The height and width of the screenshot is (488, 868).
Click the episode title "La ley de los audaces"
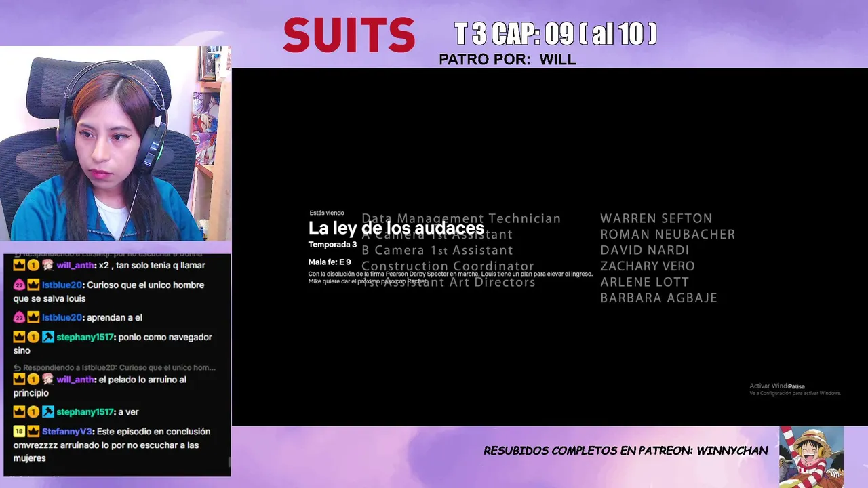(396, 228)
